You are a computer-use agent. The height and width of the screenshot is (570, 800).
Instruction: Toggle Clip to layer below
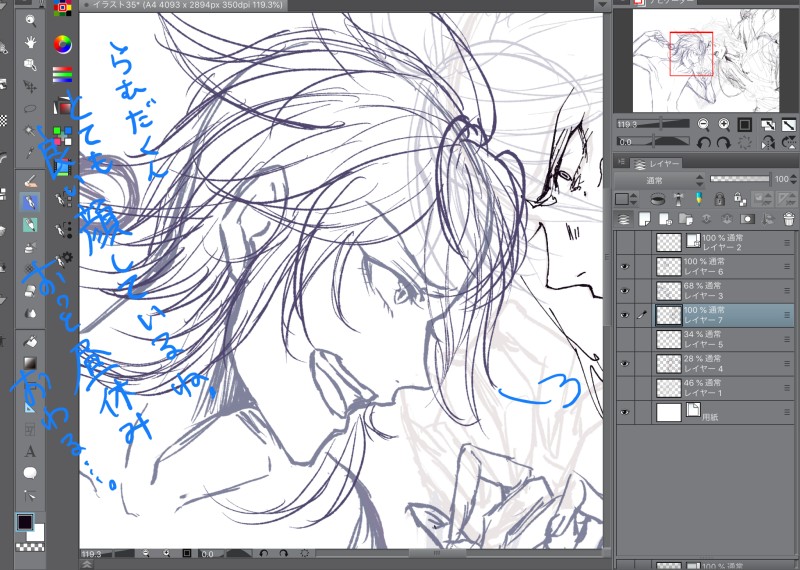coord(658,199)
